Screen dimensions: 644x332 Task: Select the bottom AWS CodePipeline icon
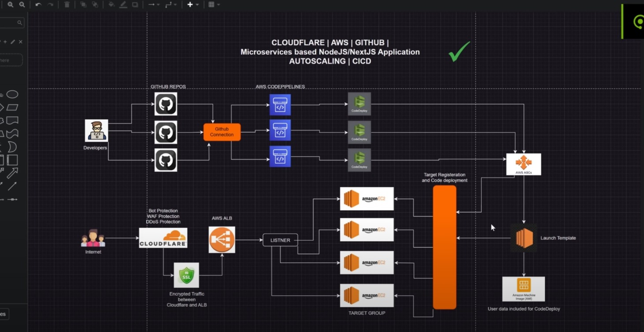(280, 156)
